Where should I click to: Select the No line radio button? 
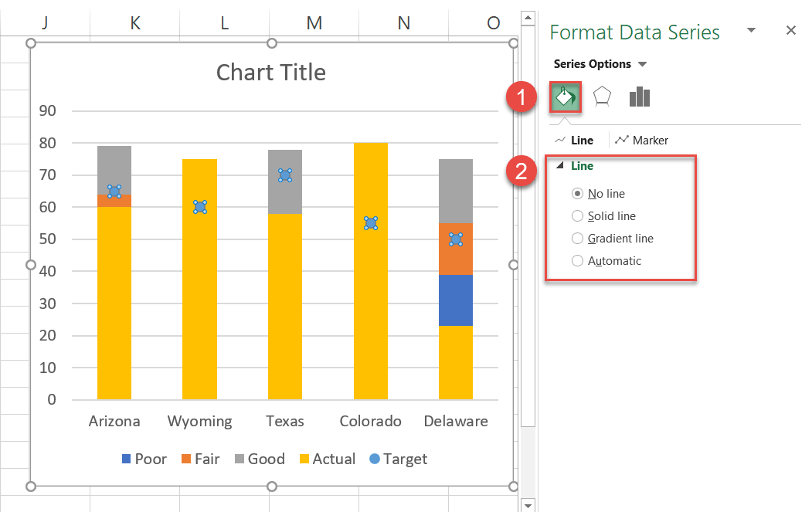[x=577, y=193]
